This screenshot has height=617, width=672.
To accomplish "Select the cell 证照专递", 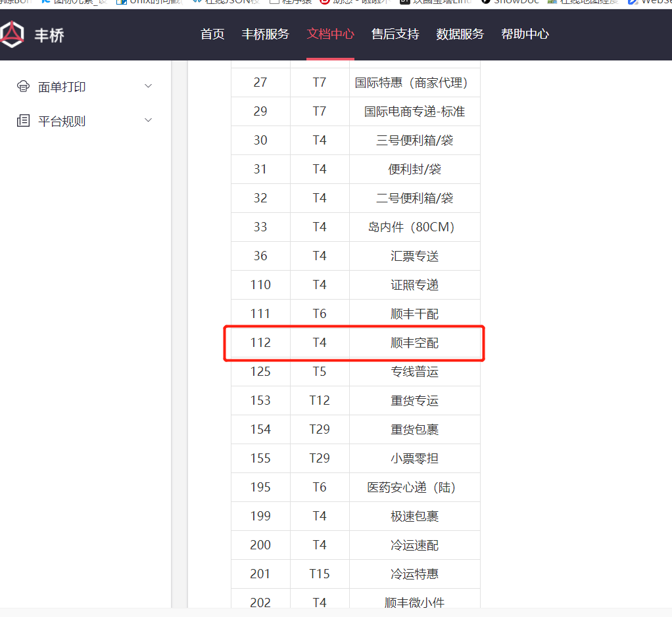I will pyautogui.click(x=414, y=285).
